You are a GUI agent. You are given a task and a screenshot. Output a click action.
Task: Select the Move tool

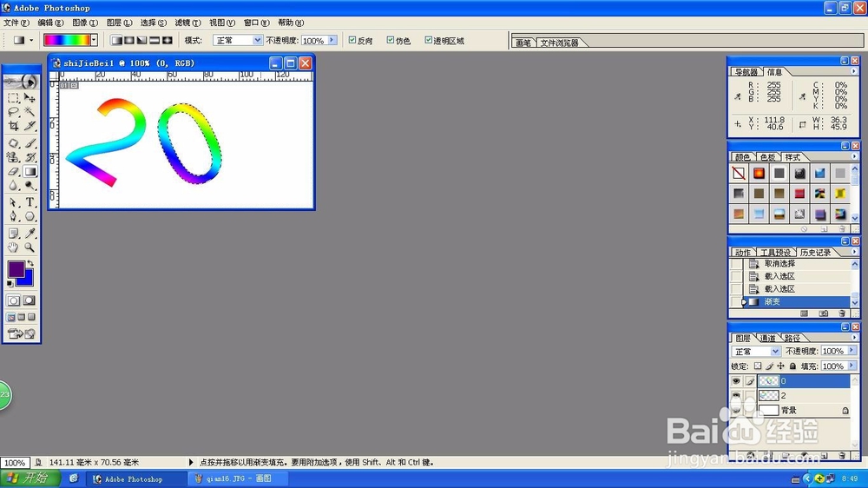click(30, 98)
